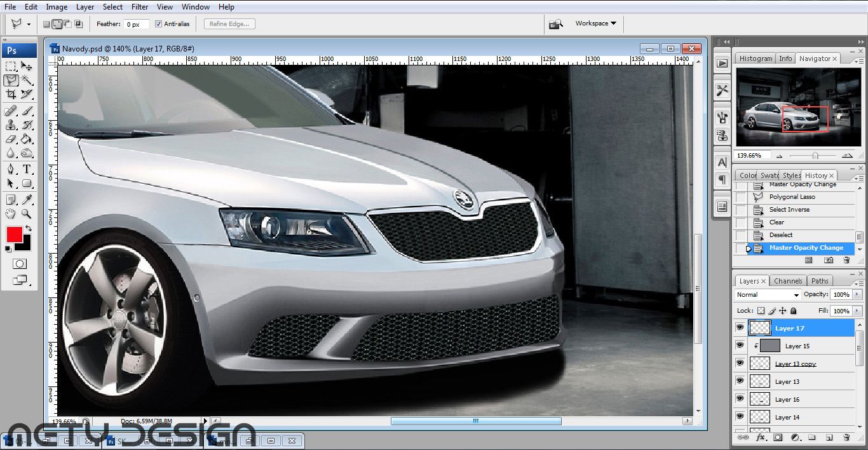Click the Navigator zoom slider handle
The height and width of the screenshot is (450, 868).
(815, 155)
